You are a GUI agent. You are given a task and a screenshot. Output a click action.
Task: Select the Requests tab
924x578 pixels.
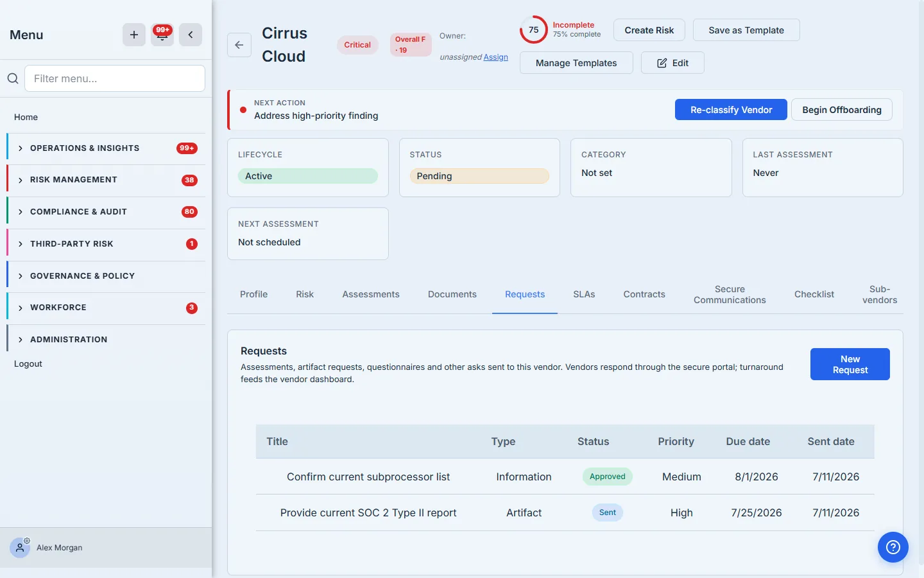(525, 294)
